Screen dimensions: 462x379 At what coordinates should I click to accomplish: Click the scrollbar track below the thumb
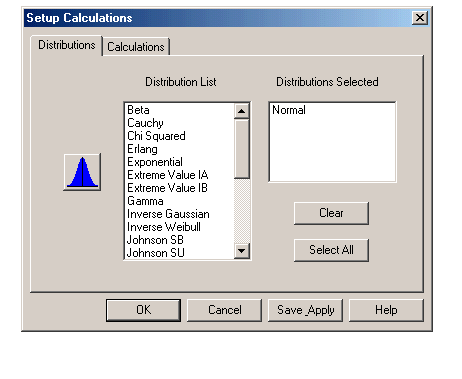tap(242, 211)
